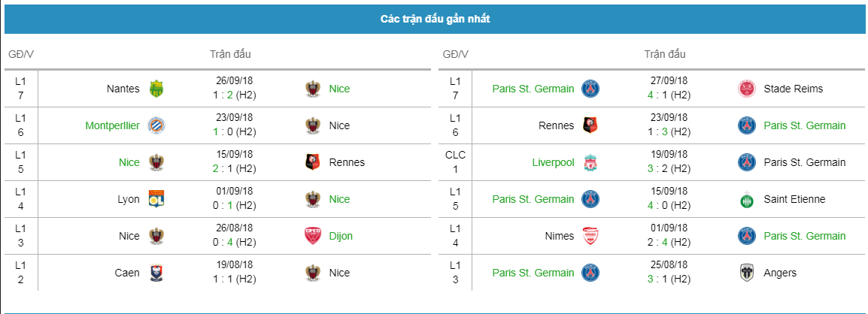Click the Nantes vs Nice 1:2 score
The height and width of the screenshot is (314, 868).
(232, 95)
